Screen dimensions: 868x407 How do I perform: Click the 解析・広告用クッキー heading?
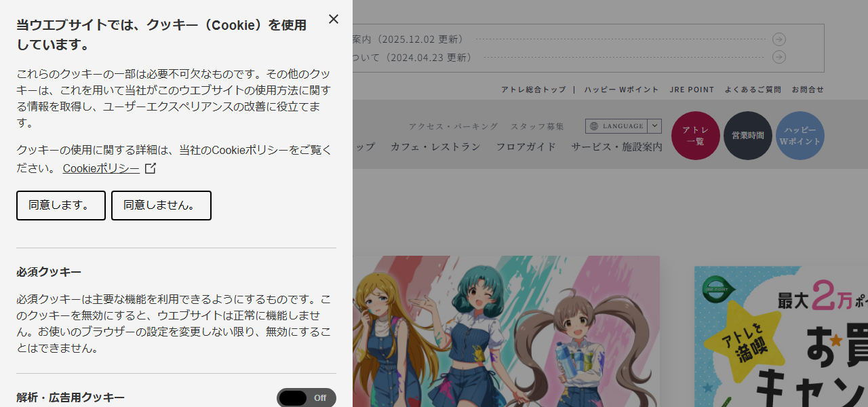[71, 398]
